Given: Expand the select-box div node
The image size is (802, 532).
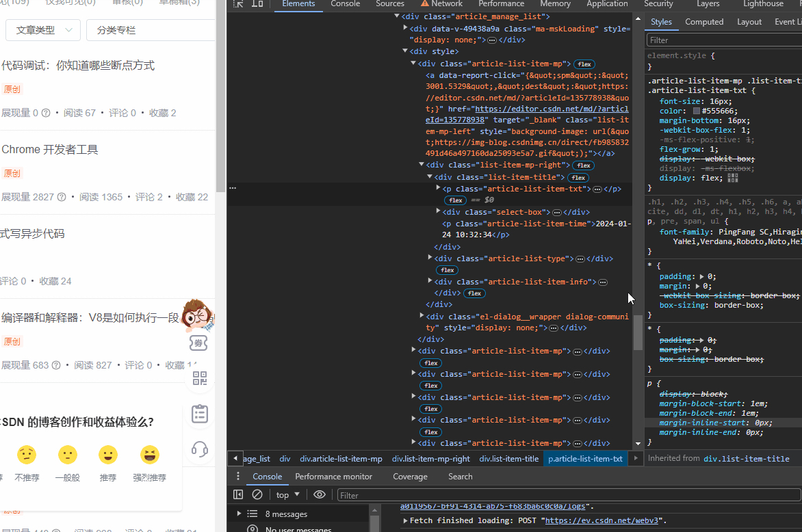Looking at the screenshot, I should tap(438, 211).
